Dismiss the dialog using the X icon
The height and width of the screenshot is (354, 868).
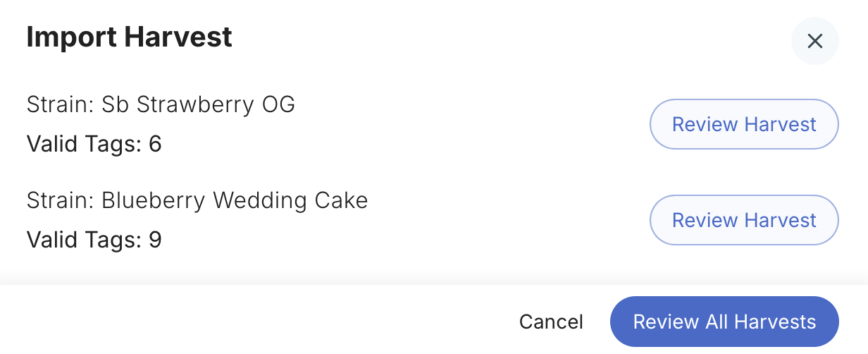815,41
